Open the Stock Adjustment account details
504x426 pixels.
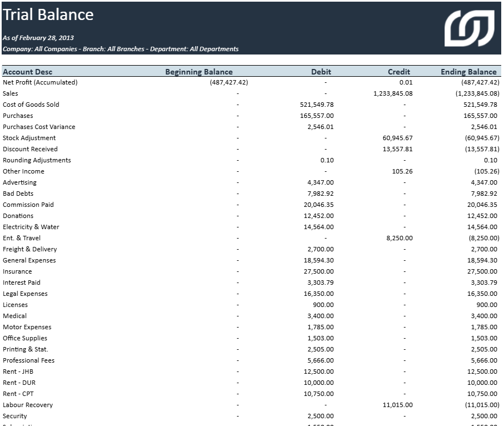point(29,138)
